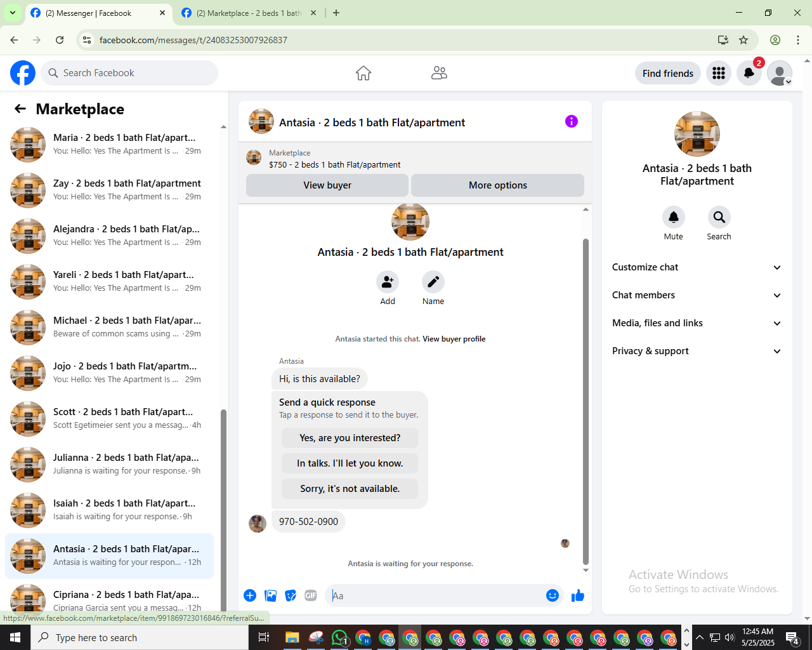Expand the Privacy & support section
This screenshot has height=650, width=812.
[697, 351]
